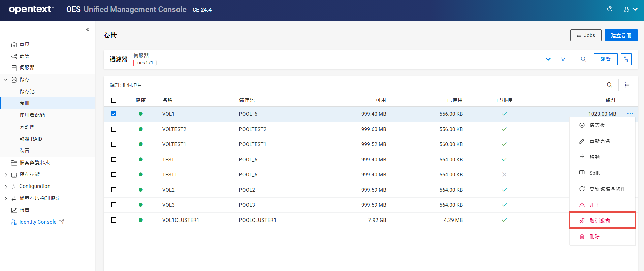Click the three-dot actions icon for VOL1
The height and width of the screenshot is (271, 644).
630,114
